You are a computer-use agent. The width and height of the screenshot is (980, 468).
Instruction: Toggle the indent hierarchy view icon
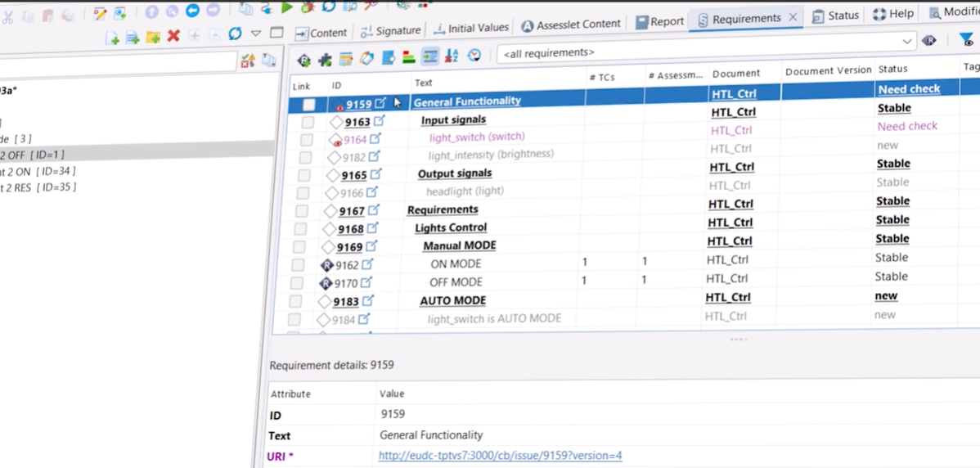point(430,56)
